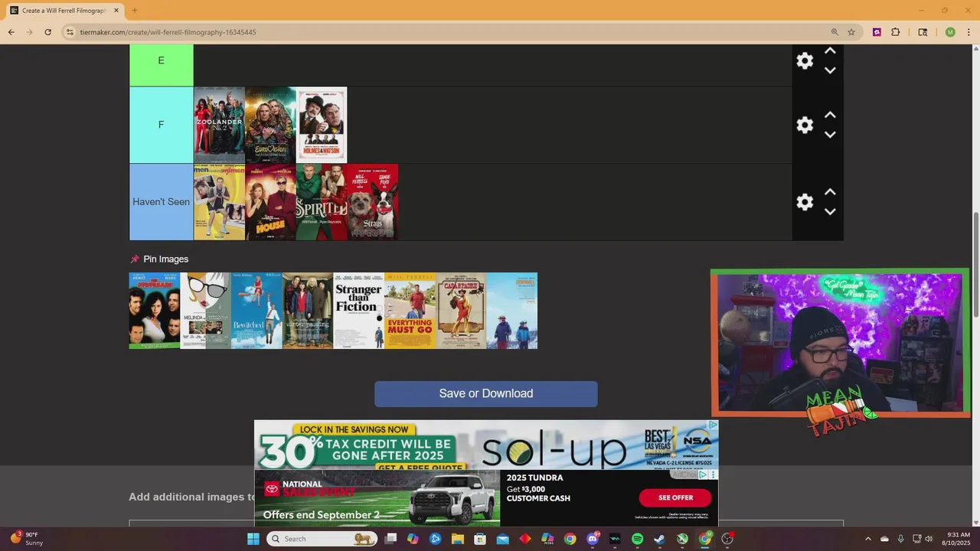Select the Zoolander No. 2 poster
The width and height of the screenshot is (980, 551).
point(219,125)
